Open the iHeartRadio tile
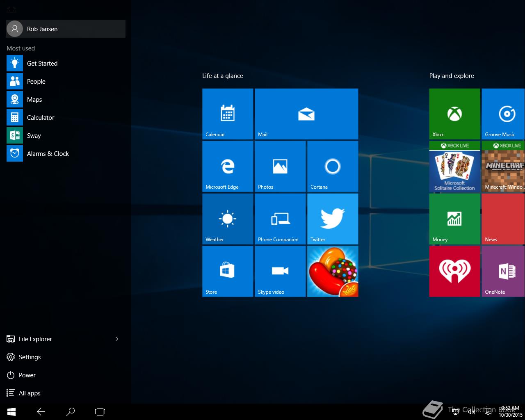This screenshot has height=420, width=525. (x=454, y=271)
